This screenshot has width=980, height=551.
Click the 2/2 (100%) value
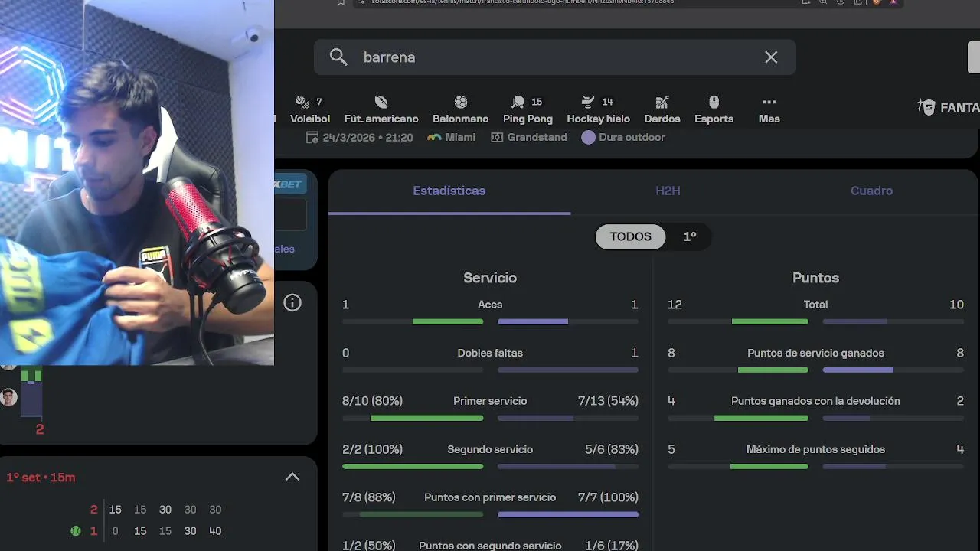point(373,449)
